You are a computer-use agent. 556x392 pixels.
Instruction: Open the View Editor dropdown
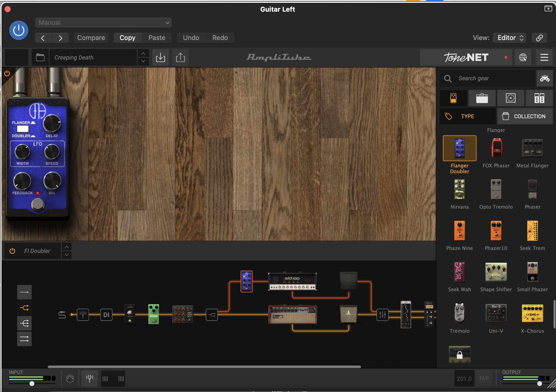click(510, 38)
